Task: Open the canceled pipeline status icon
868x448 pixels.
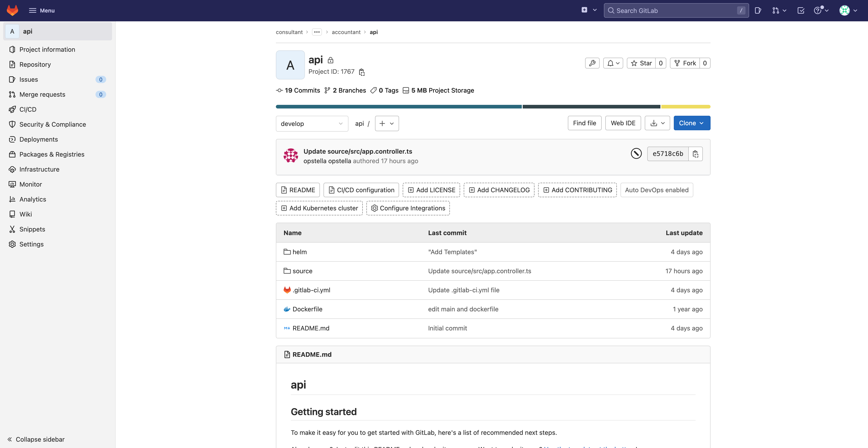Action: (x=636, y=154)
